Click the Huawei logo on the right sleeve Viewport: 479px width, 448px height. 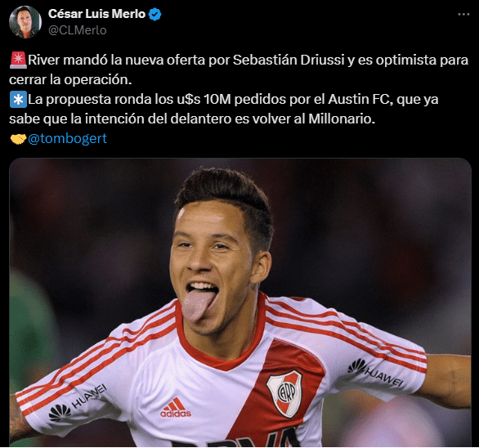376,373
